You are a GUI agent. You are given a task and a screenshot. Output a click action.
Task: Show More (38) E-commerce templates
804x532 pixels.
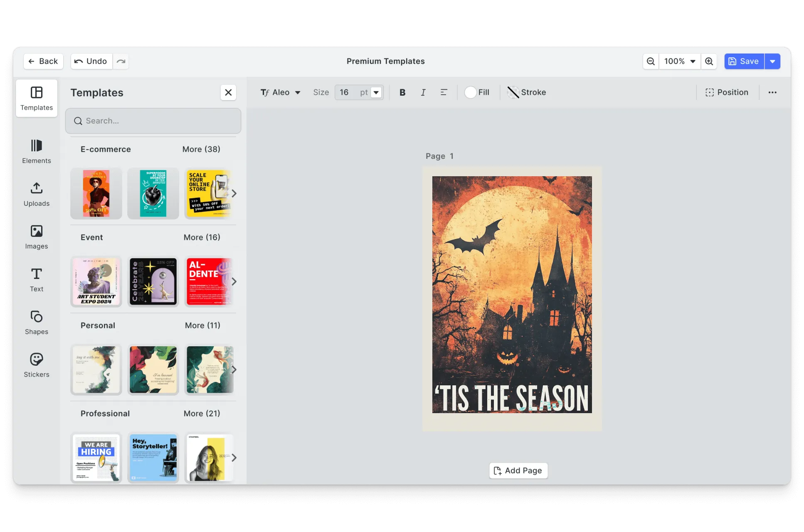point(201,149)
